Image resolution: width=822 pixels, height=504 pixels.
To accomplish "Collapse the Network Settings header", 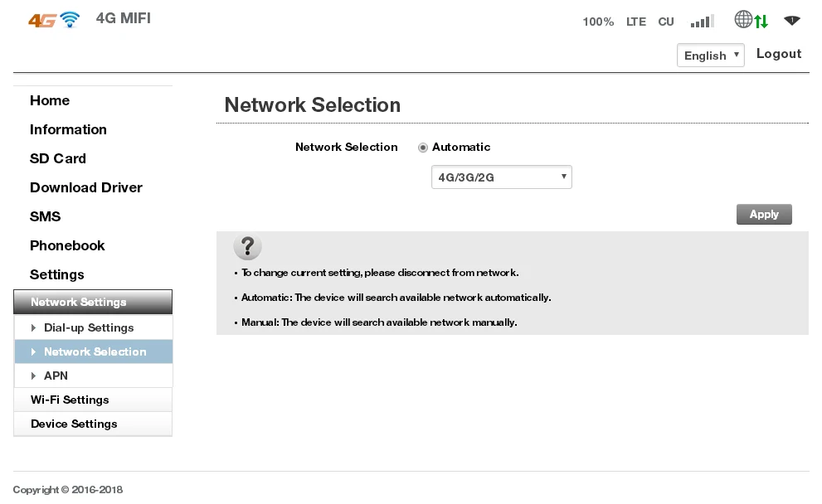I will [x=93, y=302].
